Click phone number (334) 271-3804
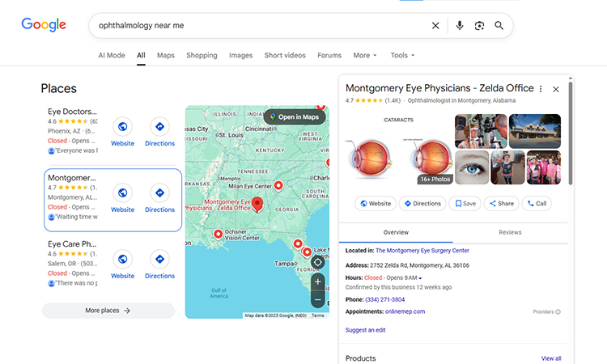607x364 pixels. [384, 299]
